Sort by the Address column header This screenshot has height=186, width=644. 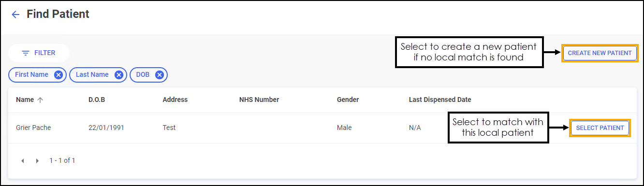(x=175, y=100)
